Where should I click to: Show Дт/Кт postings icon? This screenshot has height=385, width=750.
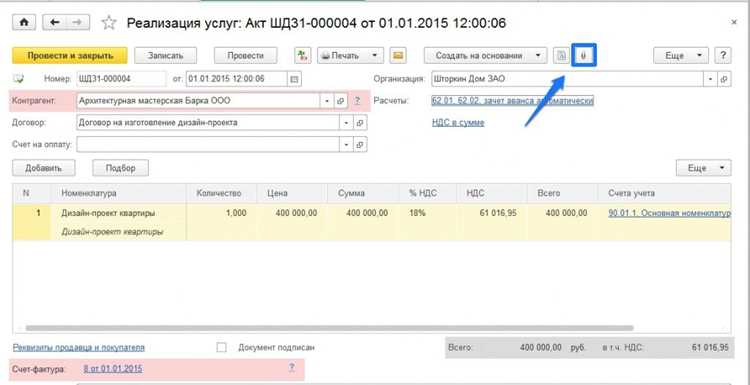[302, 55]
